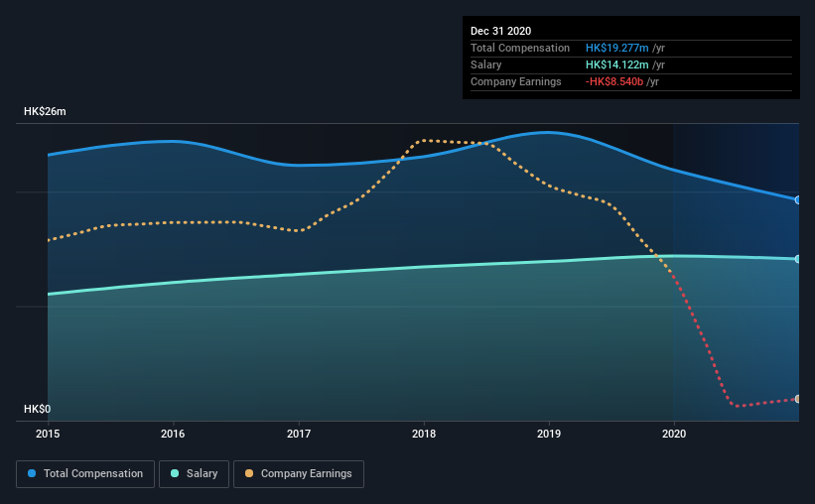This screenshot has height=504, width=815.
Task: Select the teal Salary endpoint marker
Action: (x=797, y=259)
